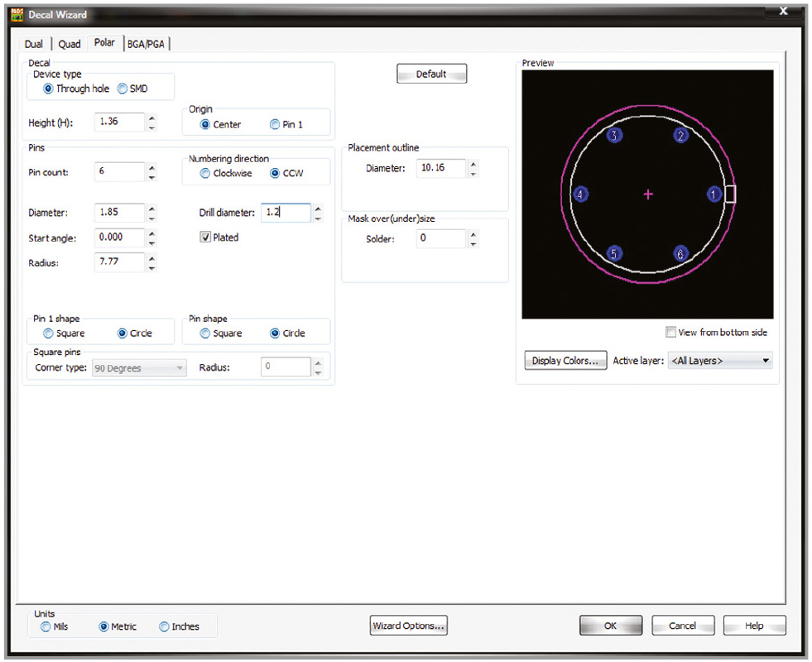Increase placement outline diameter using the up arrow
This screenshot has height=662, width=812.
point(473,164)
